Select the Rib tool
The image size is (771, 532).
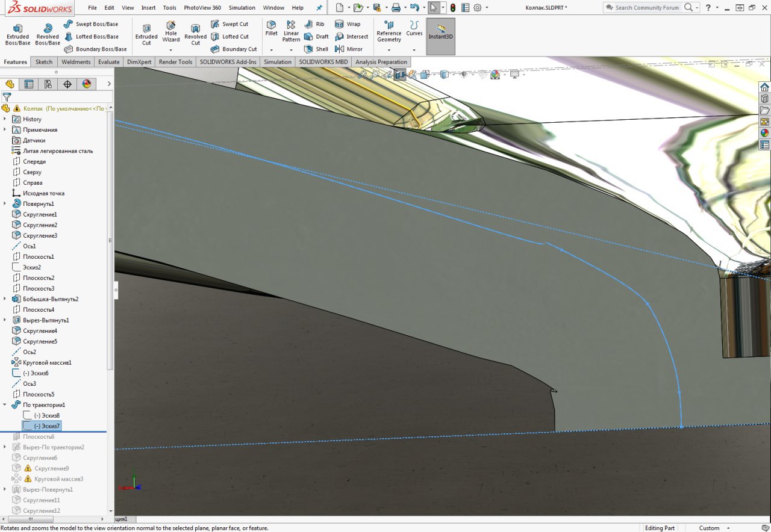314,24
